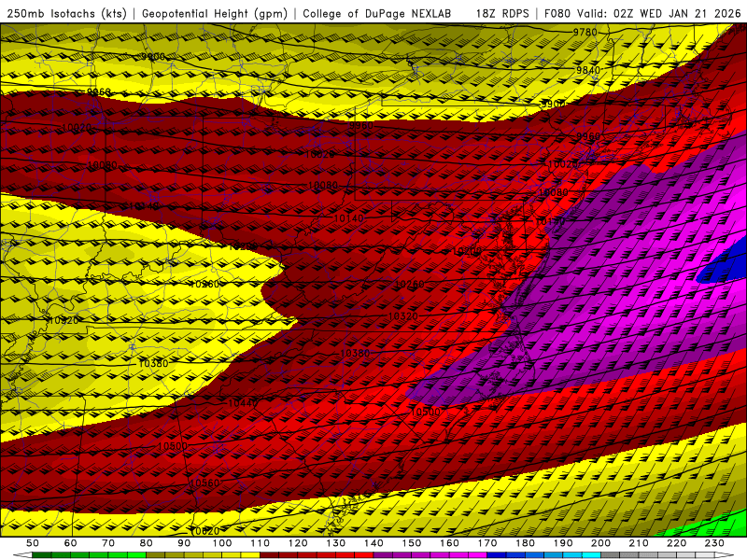Click the 180 value on the color scale
Viewport: 747px width, 560px height.
coord(525,543)
